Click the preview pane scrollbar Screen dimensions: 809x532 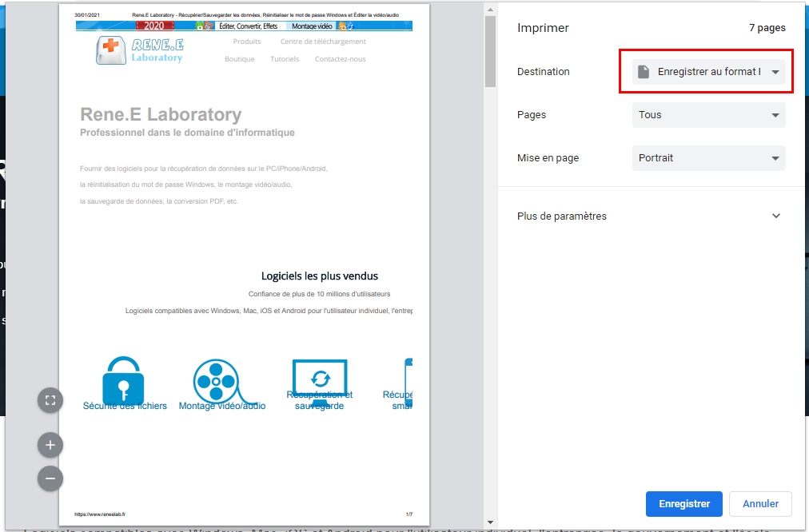tap(488, 48)
